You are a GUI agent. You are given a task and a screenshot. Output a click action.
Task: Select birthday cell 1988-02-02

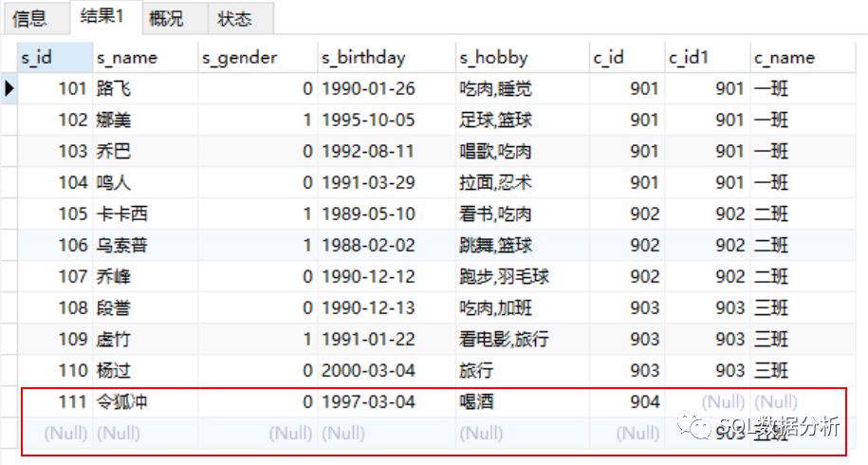386,245
